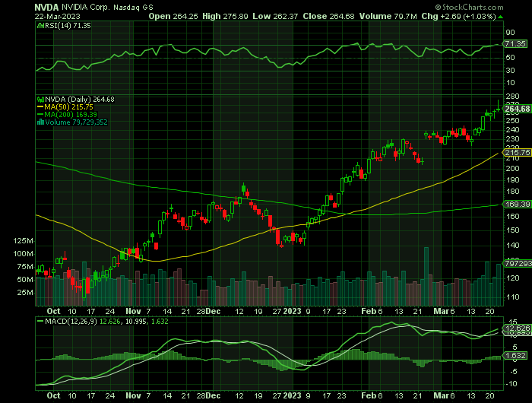Click the MA(50) 215.75 legend text
The height and width of the screenshot is (403, 532).
tap(69, 107)
